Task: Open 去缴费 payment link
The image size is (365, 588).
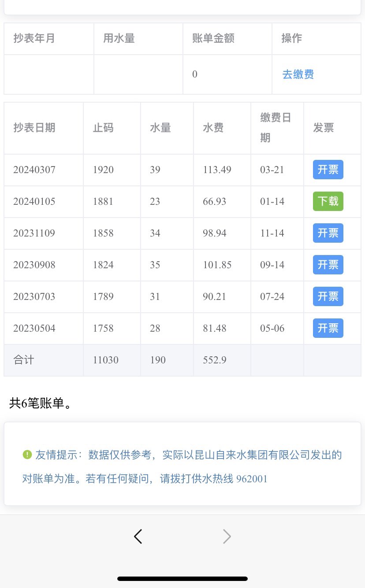Action: click(x=298, y=74)
